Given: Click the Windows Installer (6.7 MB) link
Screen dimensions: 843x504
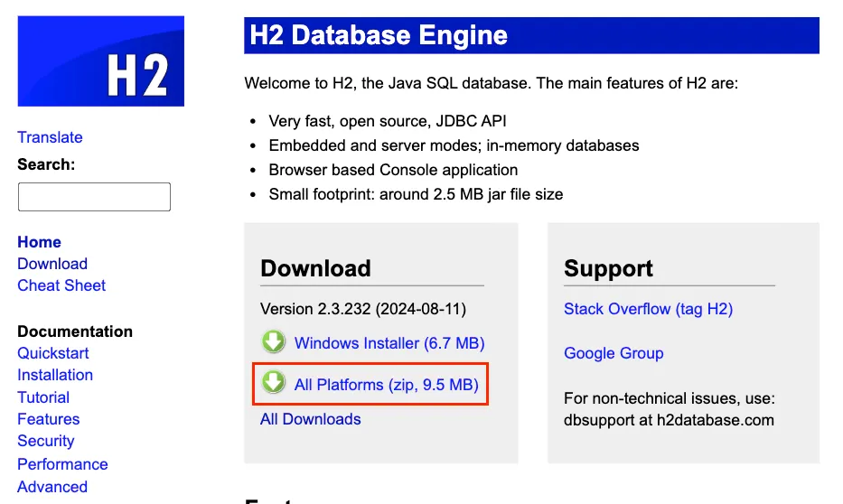Looking at the screenshot, I should coord(389,343).
